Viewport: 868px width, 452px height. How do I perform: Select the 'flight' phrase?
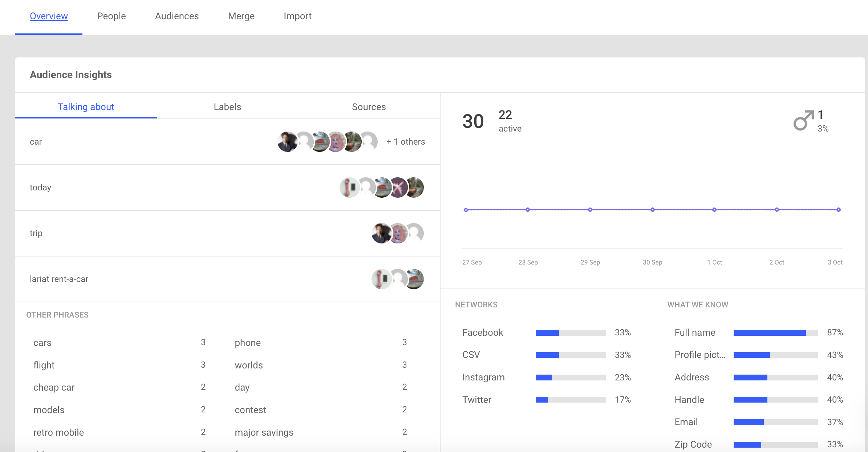click(x=44, y=365)
